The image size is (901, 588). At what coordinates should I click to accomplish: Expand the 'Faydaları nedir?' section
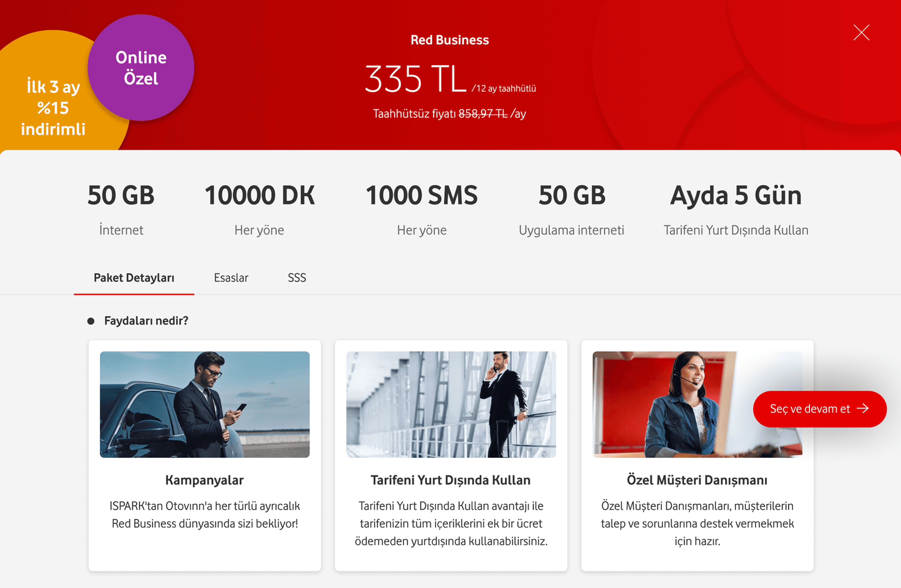click(146, 321)
